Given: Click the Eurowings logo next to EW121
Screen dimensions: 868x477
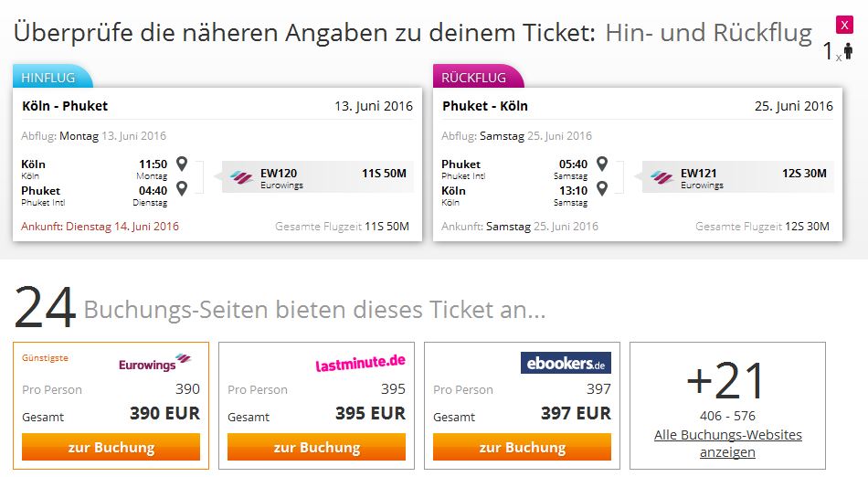Looking at the screenshot, I should (x=662, y=177).
